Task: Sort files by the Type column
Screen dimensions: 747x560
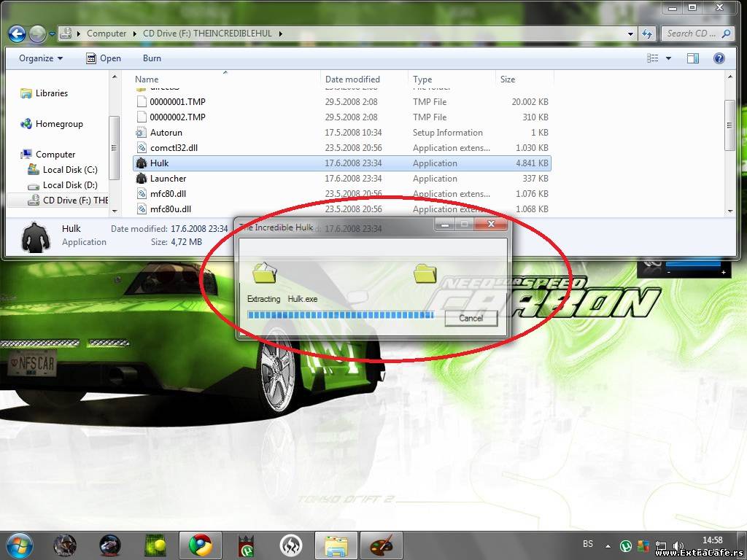Action: (422, 79)
